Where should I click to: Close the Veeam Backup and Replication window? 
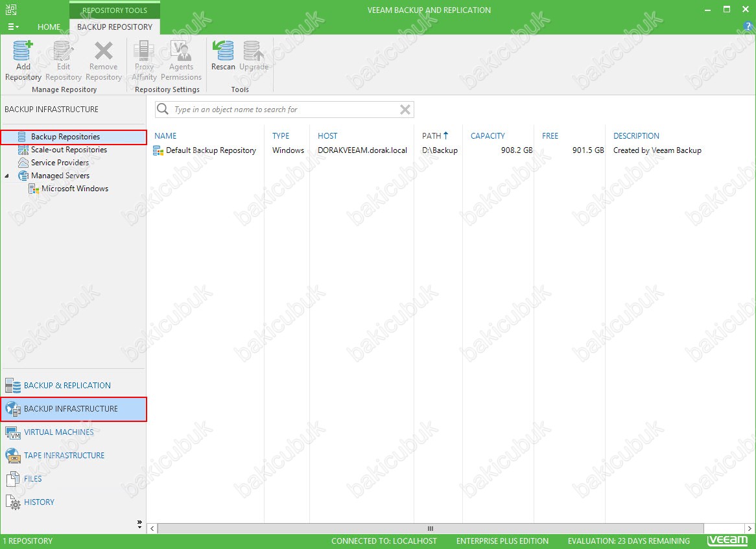pyautogui.click(x=746, y=10)
